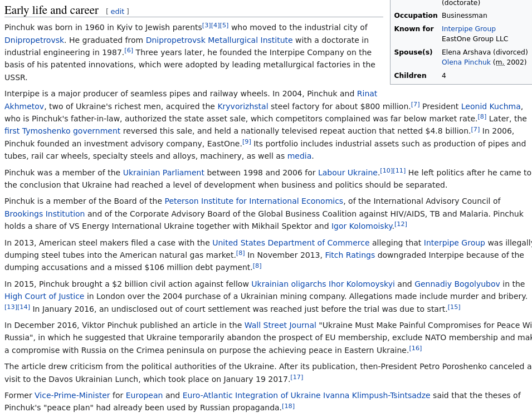The image size is (532, 417).
Task: Open citation [14] after murder and bribery
Action: [x=24, y=307]
